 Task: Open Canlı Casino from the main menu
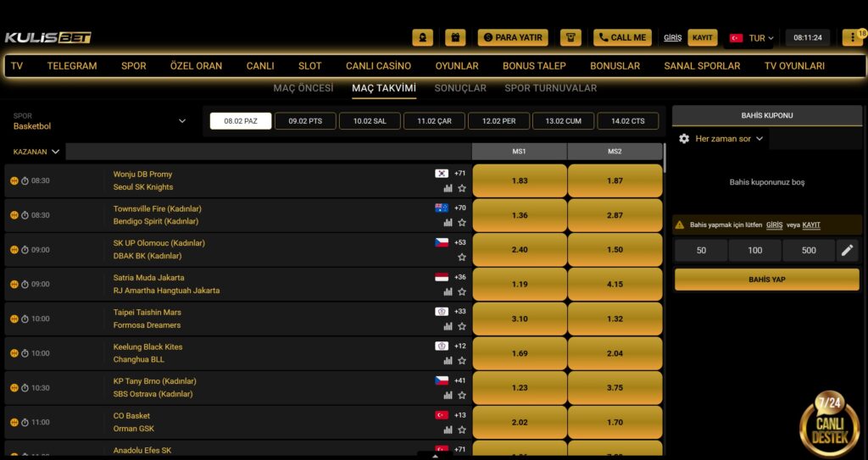coord(378,66)
